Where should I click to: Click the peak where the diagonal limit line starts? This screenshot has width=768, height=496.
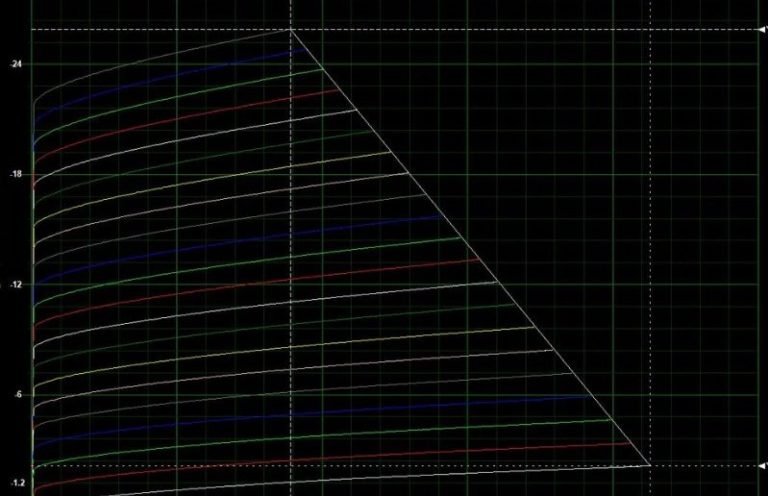click(292, 29)
